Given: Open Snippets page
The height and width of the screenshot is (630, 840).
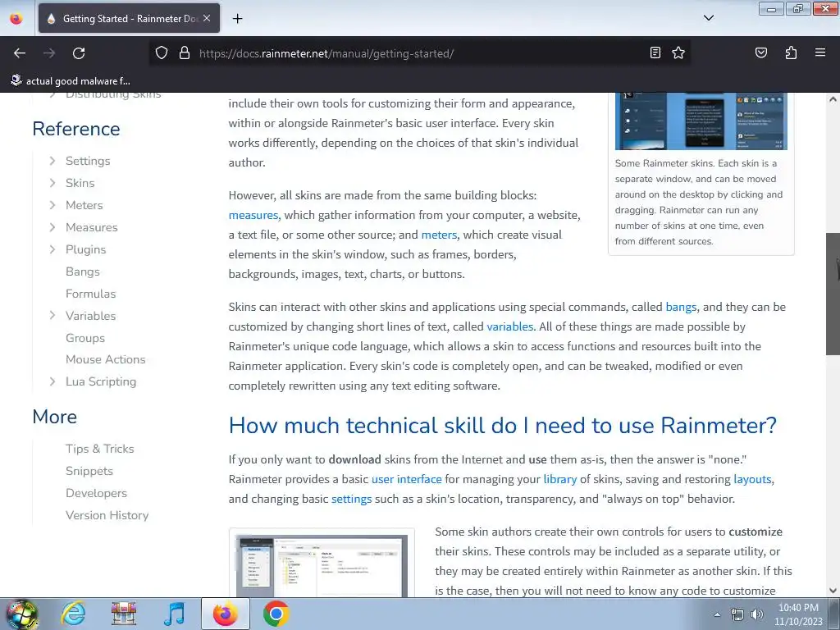Looking at the screenshot, I should click(x=89, y=471).
